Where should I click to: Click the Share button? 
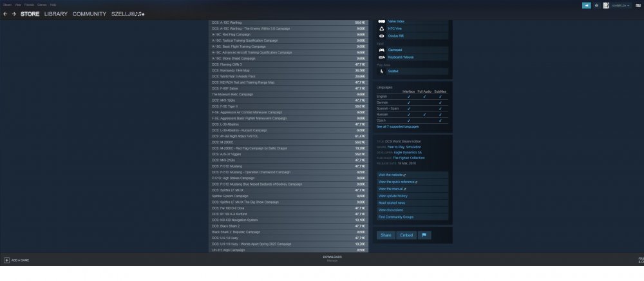pyautogui.click(x=386, y=235)
